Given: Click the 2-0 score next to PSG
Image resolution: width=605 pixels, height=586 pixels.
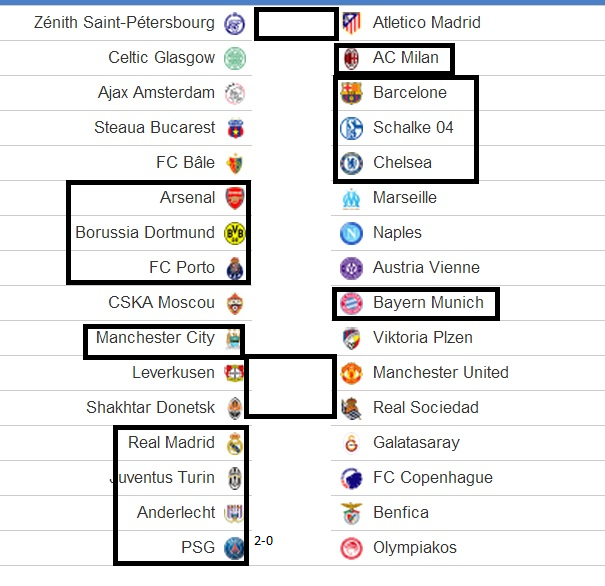Looking at the screenshot, I should 264,541.
